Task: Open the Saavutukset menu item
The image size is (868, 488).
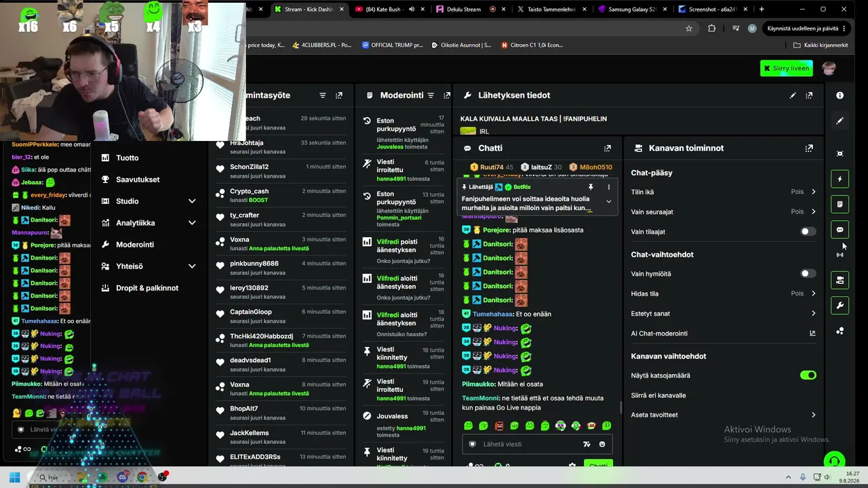Action: click(x=138, y=180)
